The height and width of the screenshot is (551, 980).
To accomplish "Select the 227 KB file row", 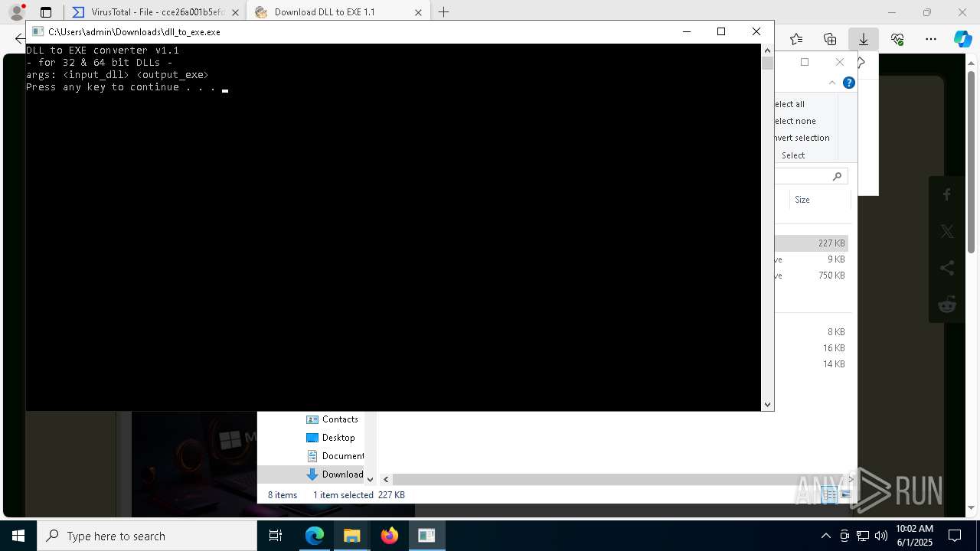I will [812, 243].
